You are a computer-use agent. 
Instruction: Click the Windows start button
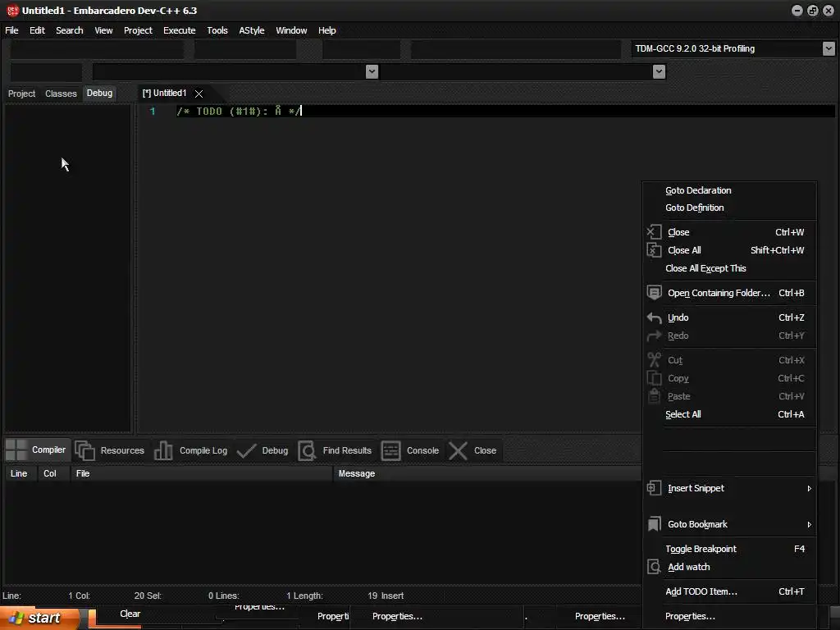(x=39, y=618)
